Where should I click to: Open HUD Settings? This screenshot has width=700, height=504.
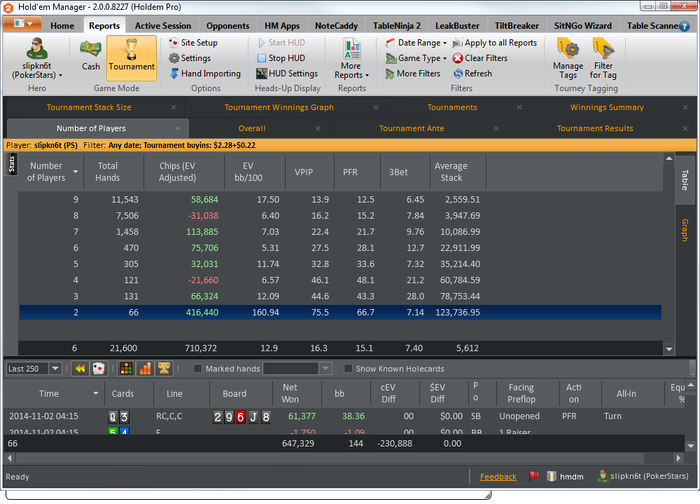coord(287,74)
